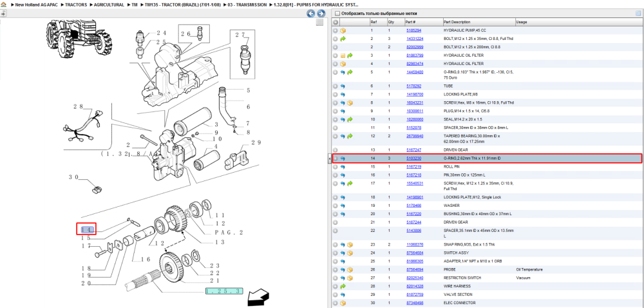Select 'Oil Temperature' usage cell

pyautogui.click(x=529, y=269)
